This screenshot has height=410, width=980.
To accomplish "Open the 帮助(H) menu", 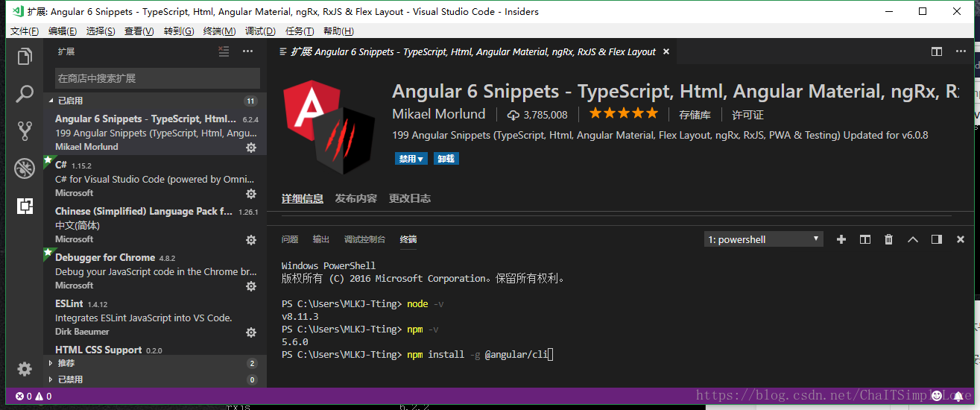I will pos(339,31).
